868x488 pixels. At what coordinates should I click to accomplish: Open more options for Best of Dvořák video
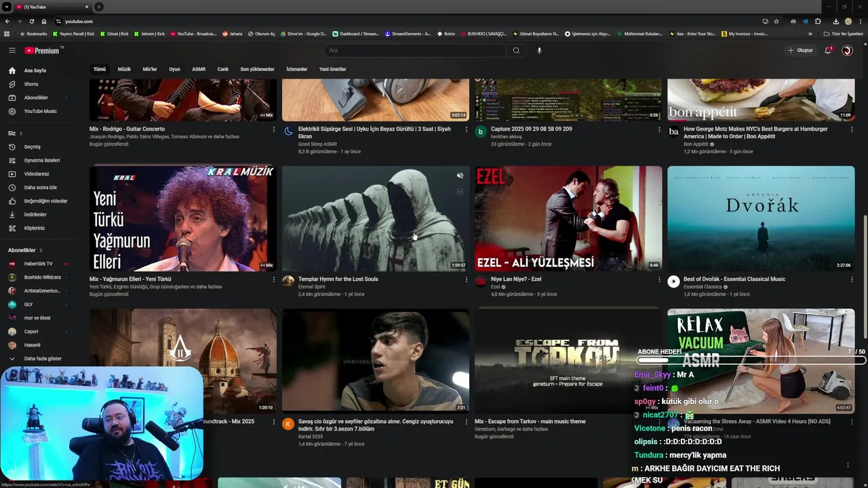pyautogui.click(x=852, y=279)
